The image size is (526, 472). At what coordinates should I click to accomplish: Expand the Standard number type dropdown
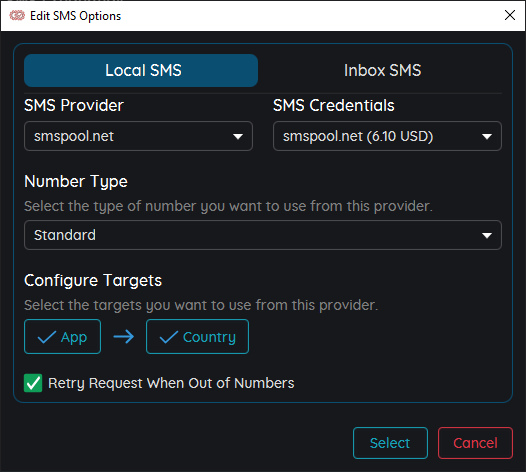pyautogui.click(x=263, y=235)
